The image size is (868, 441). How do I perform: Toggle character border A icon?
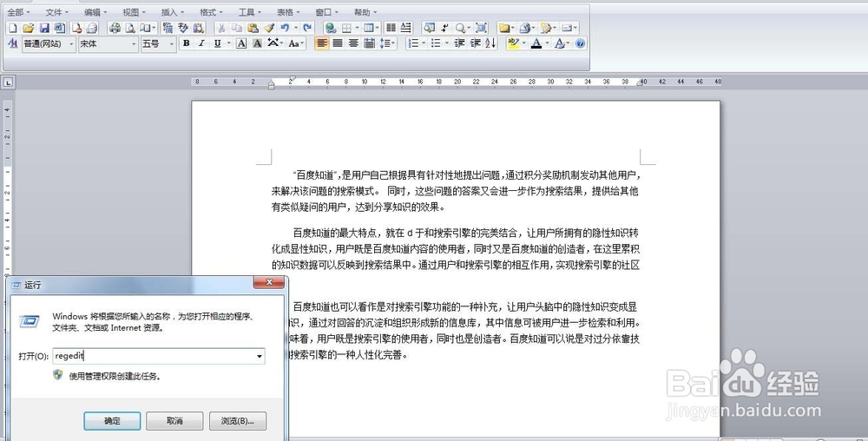pos(241,43)
